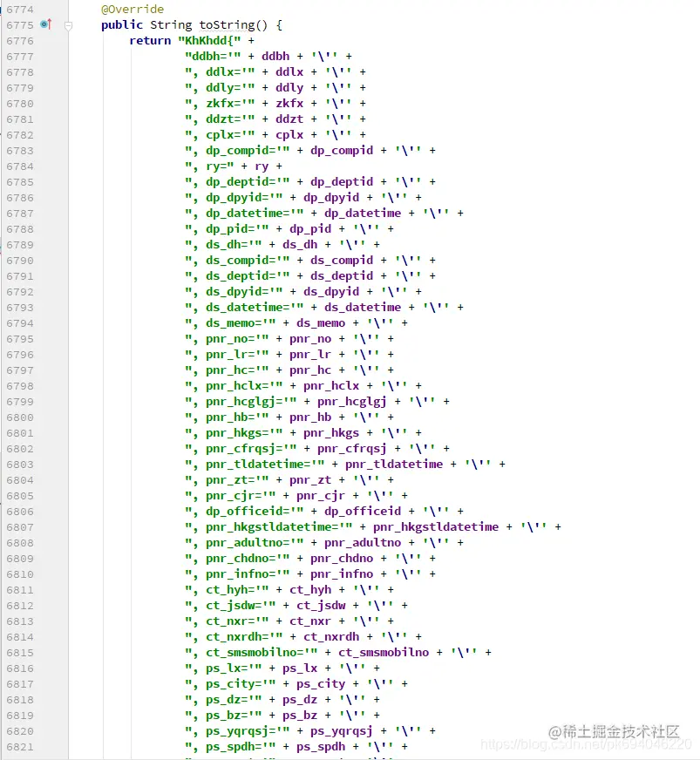Click the pnr_lr field reference

[x=310, y=355]
